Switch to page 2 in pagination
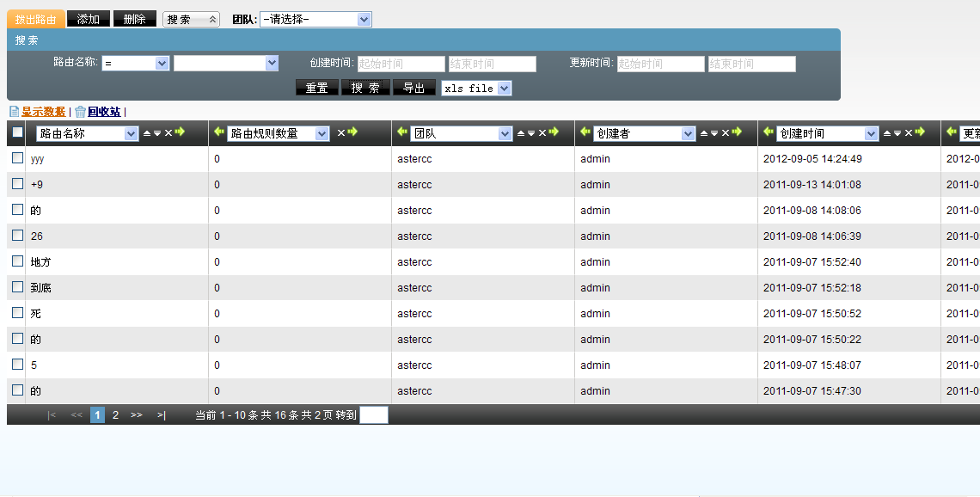 point(115,415)
